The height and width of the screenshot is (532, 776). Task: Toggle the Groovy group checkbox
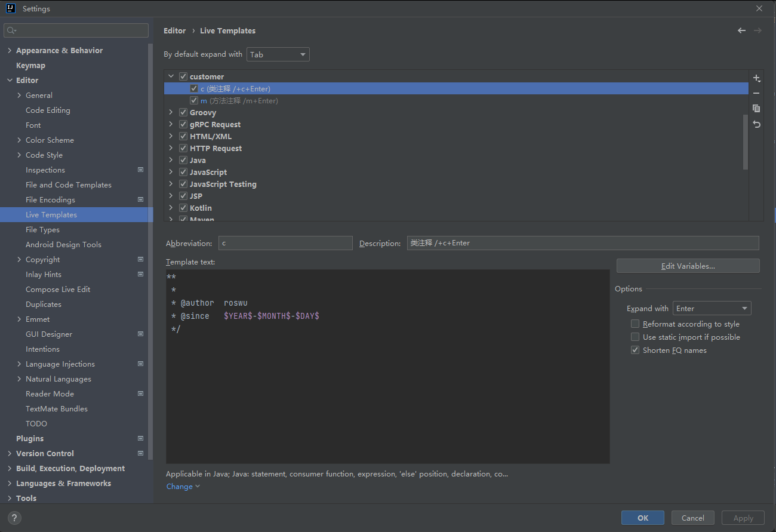183,112
